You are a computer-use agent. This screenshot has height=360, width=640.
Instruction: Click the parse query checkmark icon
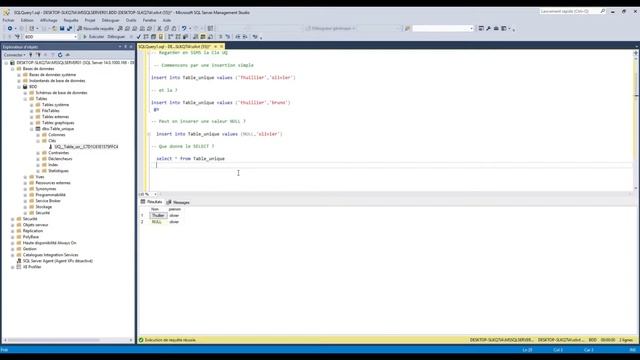point(139,37)
